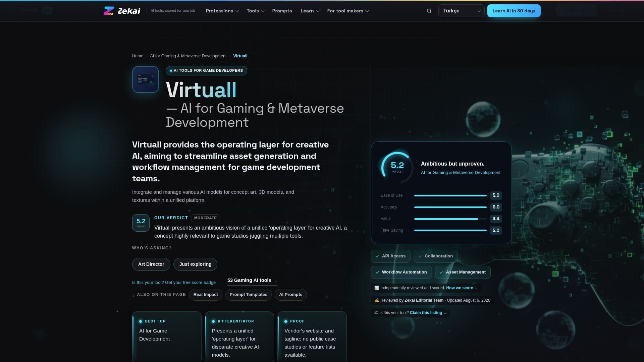Select the Art Director persona chip
The width and height of the screenshot is (644, 362).
pyautogui.click(x=151, y=264)
